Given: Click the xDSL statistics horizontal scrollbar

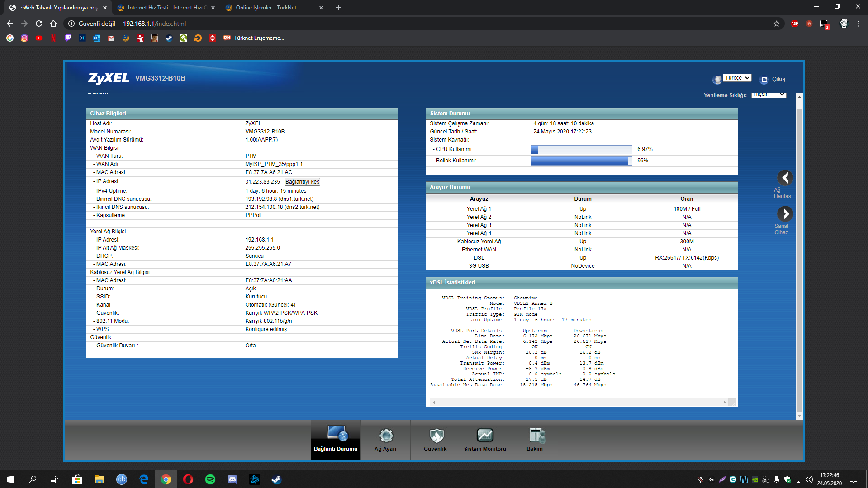Looking at the screenshot, I should click(x=579, y=402).
